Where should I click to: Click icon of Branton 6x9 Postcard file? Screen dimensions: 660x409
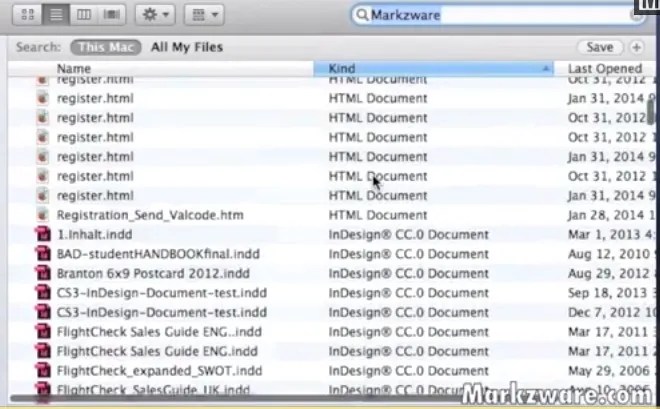43,274
